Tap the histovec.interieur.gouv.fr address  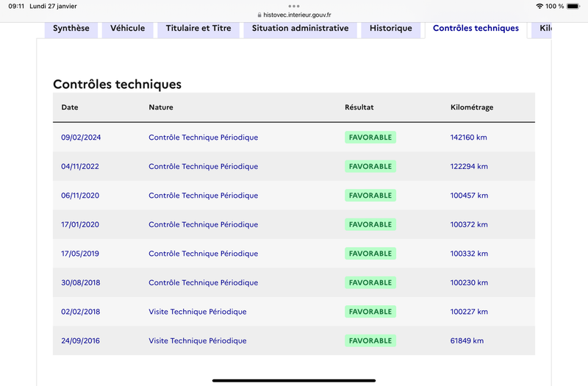coord(297,15)
